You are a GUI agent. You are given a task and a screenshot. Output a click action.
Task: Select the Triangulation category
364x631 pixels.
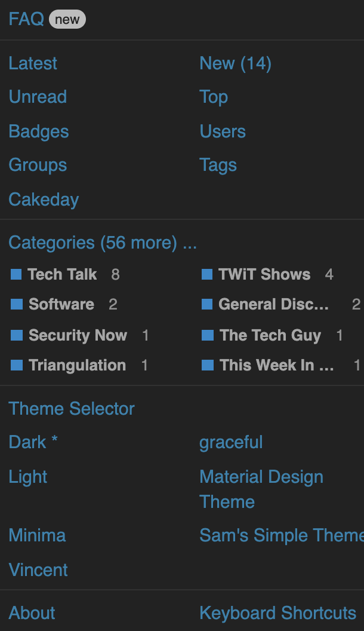(77, 365)
